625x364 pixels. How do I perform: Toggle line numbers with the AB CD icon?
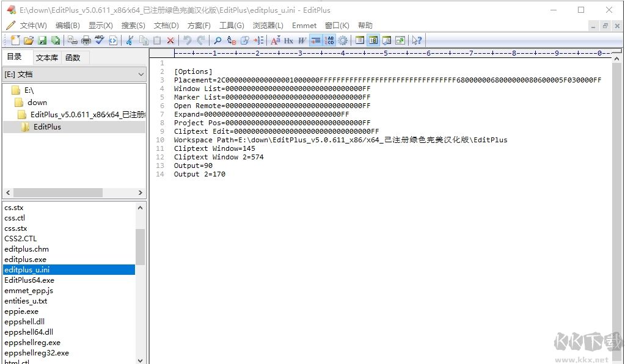pyautogui.click(x=329, y=40)
